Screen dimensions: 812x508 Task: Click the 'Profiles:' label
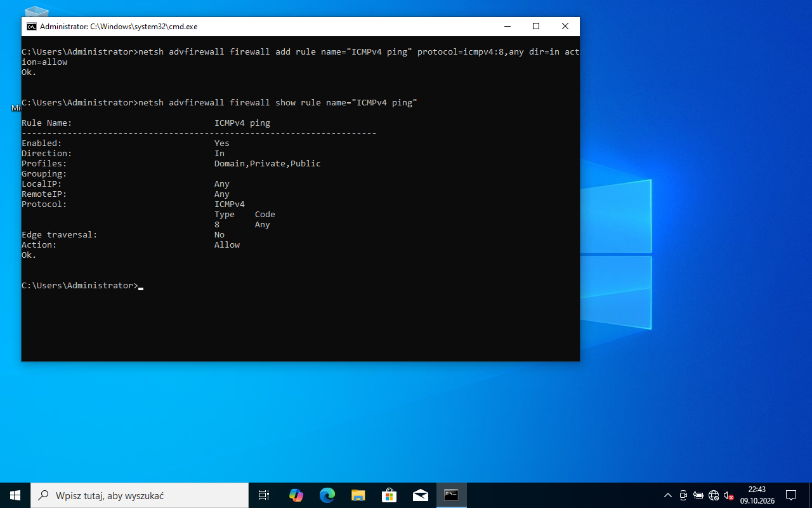[x=44, y=164]
